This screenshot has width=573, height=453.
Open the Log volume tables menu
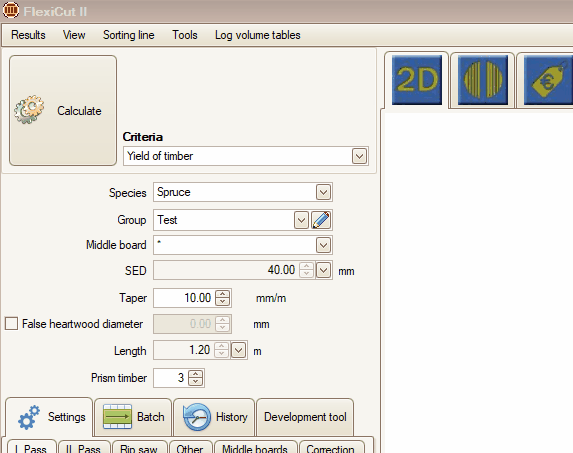(x=258, y=35)
